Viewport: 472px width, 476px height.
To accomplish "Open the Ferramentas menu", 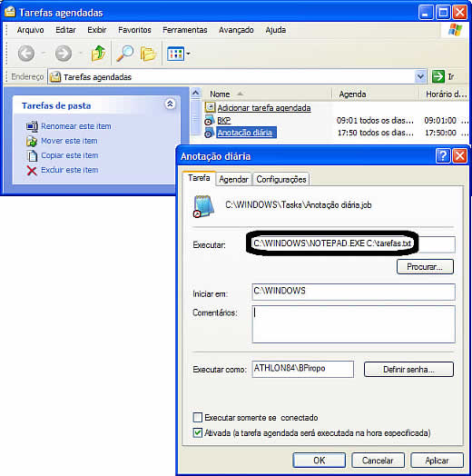I will point(185,30).
